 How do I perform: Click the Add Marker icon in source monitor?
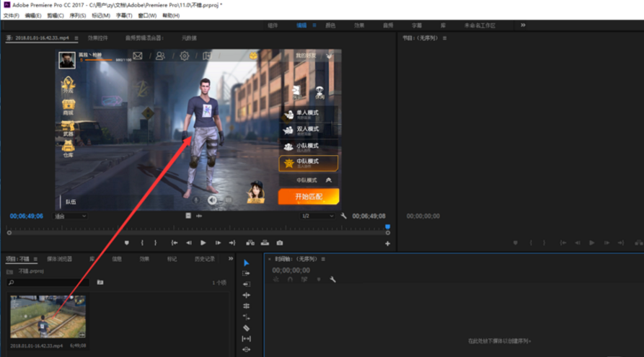pyautogui.click(x=127, y=243)
